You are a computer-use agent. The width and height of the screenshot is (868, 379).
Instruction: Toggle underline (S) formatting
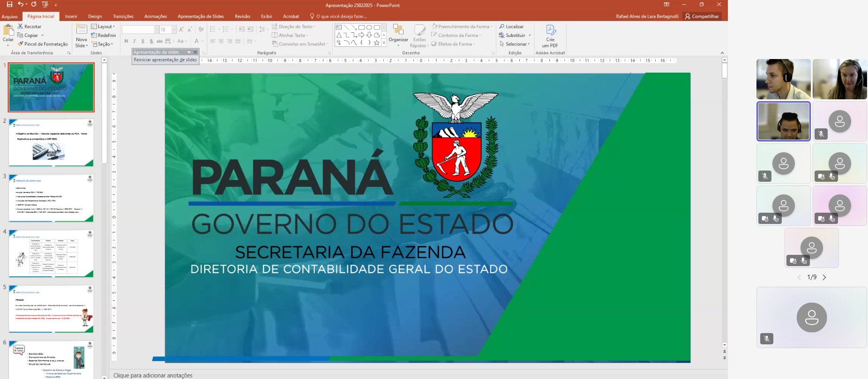[143, 41]
